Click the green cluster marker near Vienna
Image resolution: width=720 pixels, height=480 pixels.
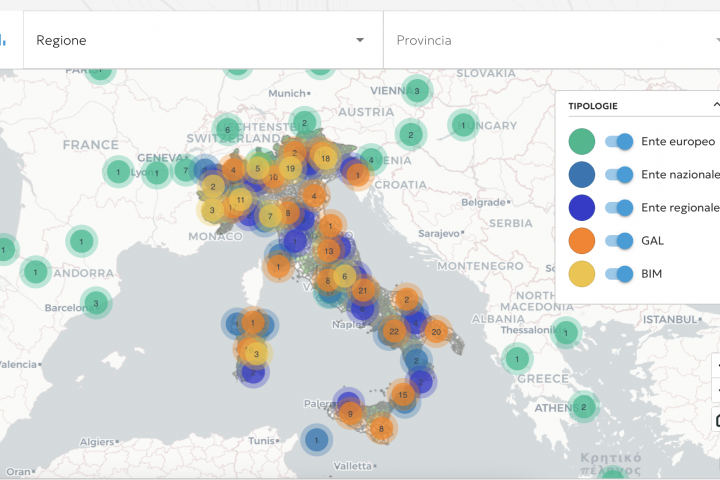(x=417, y=91)
